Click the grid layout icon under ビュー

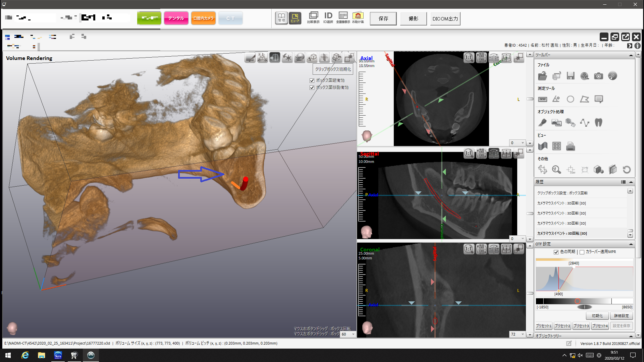(x=557, y=146)
